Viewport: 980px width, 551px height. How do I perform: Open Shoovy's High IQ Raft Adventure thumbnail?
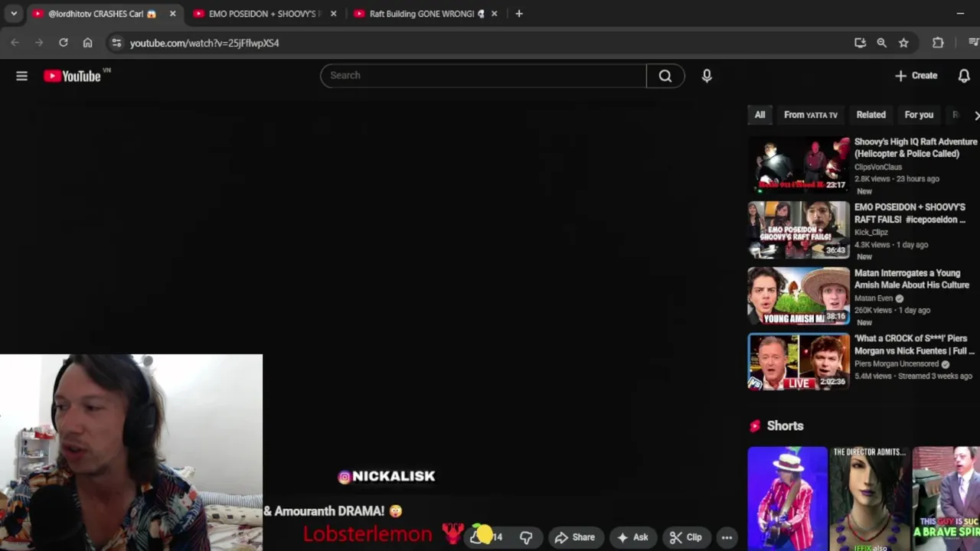[799, 165]
